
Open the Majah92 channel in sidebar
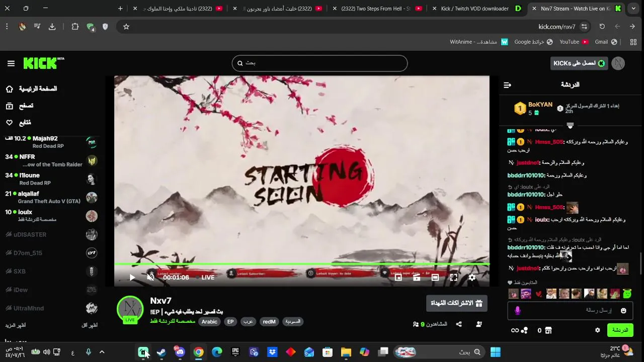(50, 142)
